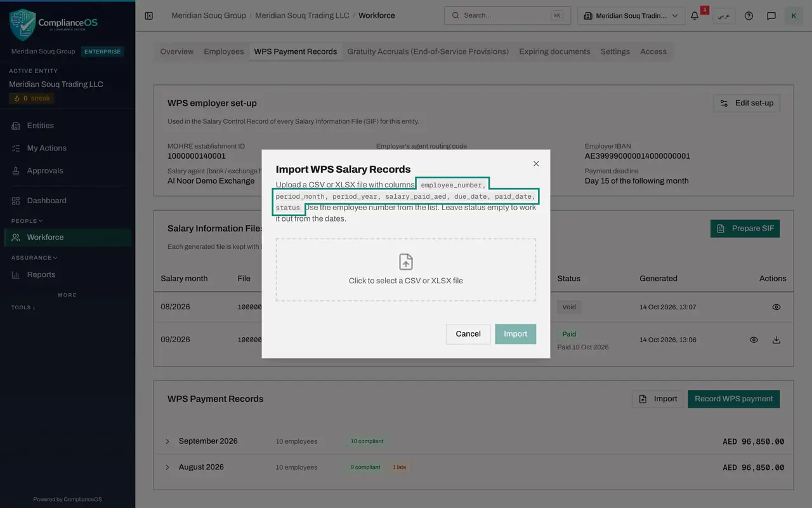View the 09/2026 salary file
Image resolution: width=812 pixels, height=508 pixels.
coord(754,340)
